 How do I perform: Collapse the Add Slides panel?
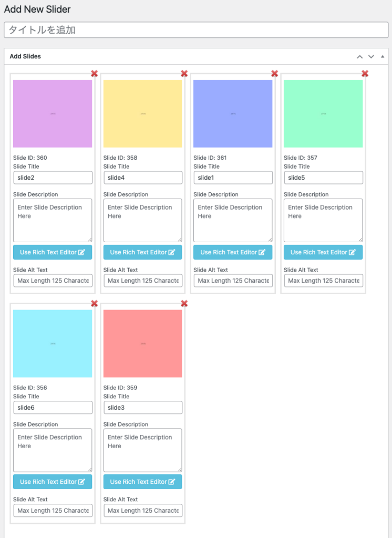tap(382, 57)
